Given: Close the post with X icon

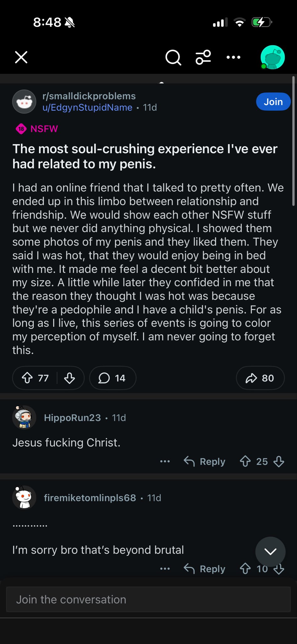Looking at the screenshot, I should (x=21, y=58).
